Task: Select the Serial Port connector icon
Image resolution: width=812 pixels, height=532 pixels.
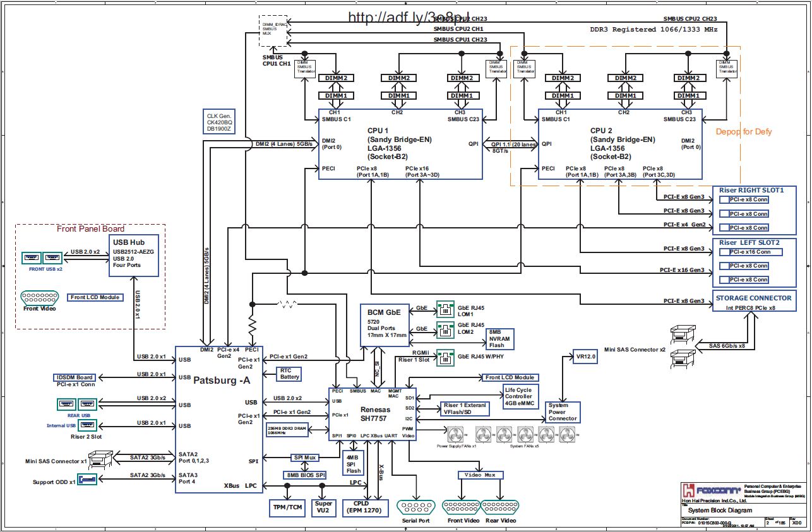Action: [416, 507]
